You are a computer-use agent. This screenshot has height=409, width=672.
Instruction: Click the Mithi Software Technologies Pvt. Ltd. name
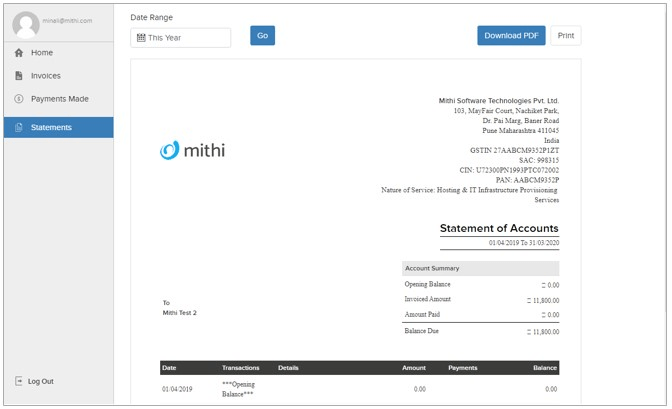[x=499, y=101]
